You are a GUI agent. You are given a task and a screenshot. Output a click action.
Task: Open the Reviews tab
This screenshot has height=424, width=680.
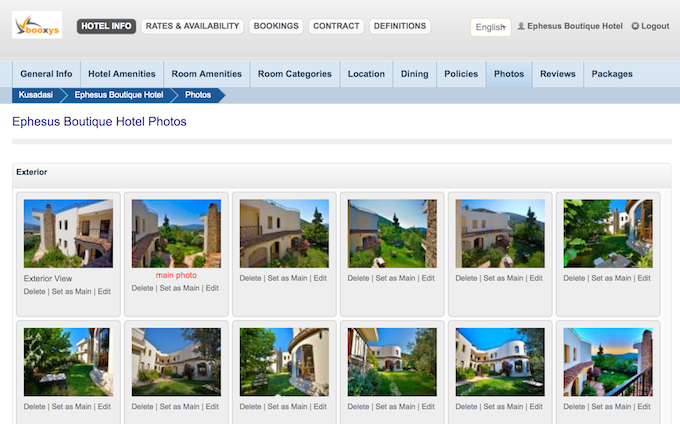tap(558, 74)
